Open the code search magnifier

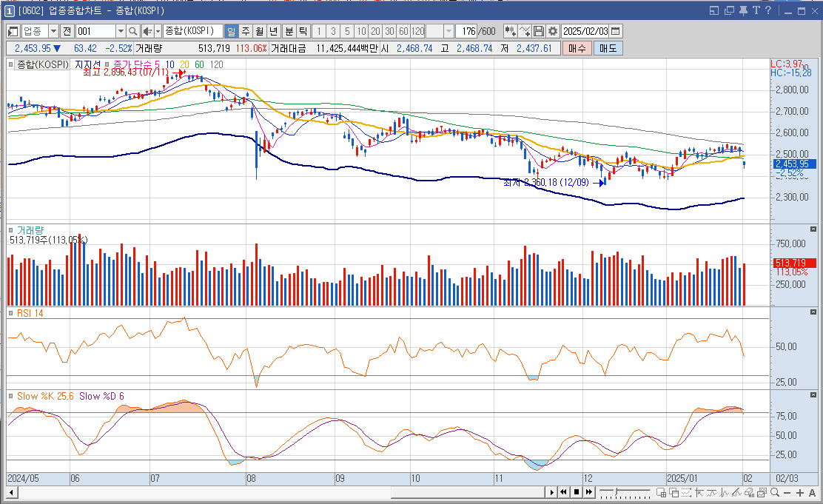click(x=132, y=32)
